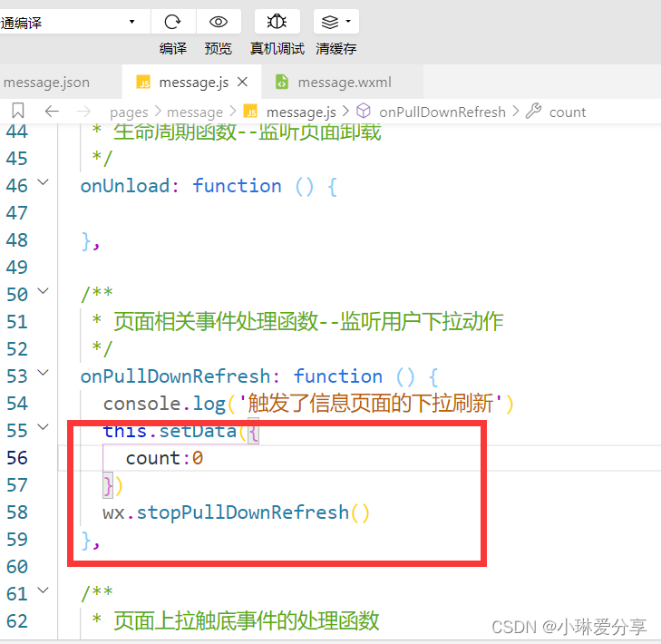Click the 预览 label
The height and width of the screenshot is (644, 661).
coord(219,48)
